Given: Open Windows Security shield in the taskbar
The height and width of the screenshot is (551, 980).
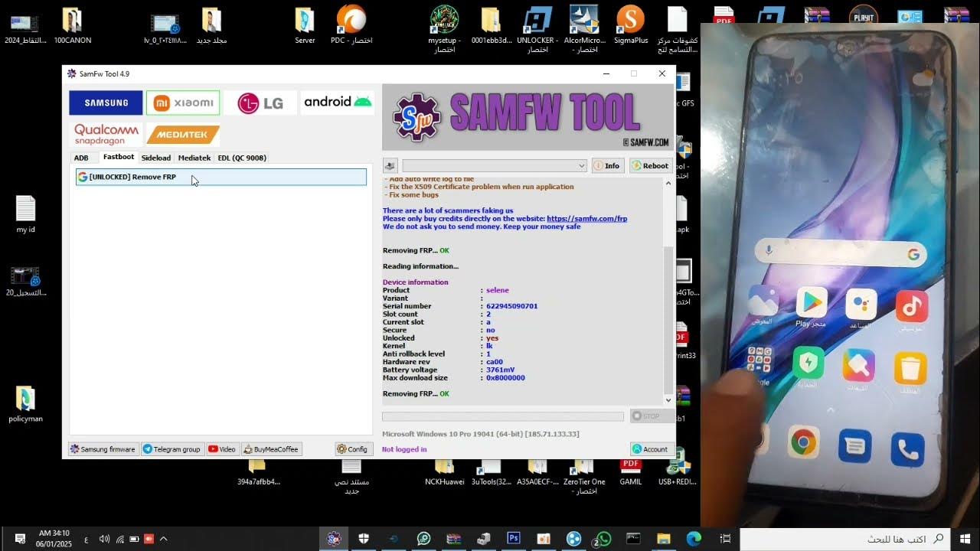Looking at the screenshot, I should (364, 539).
